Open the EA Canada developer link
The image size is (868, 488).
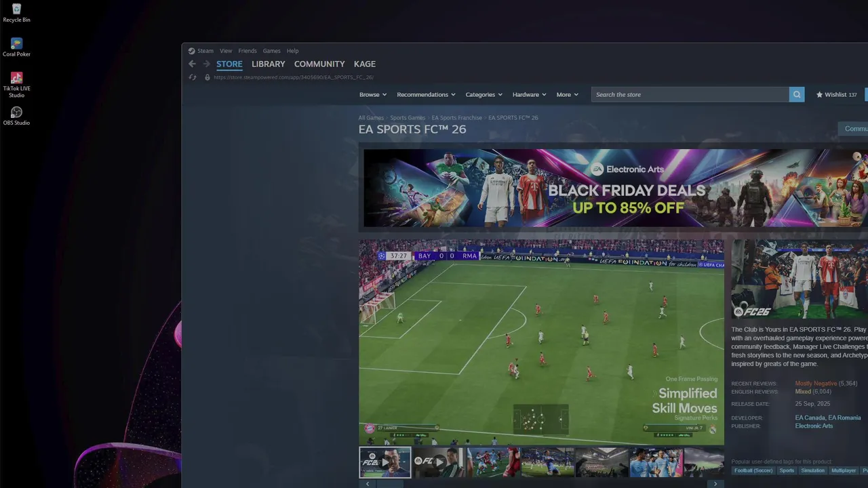[x=810, y=418]
